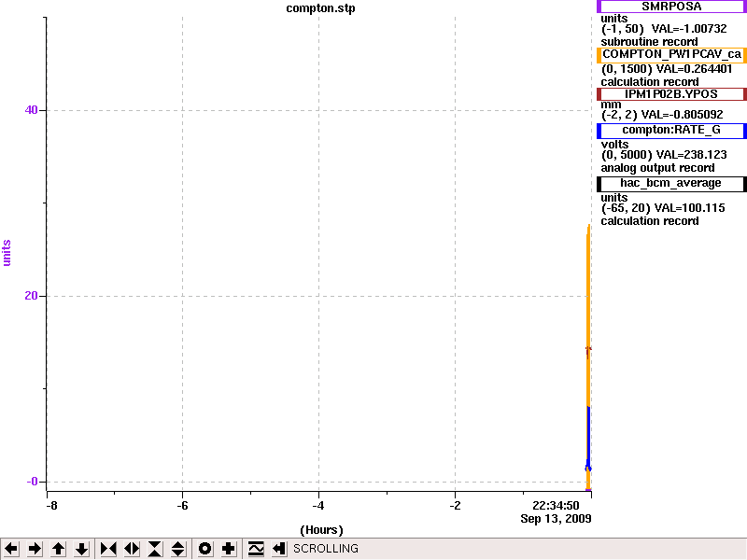
Task: Click the -4 tick on the x-axis
Action: [318, 506]
